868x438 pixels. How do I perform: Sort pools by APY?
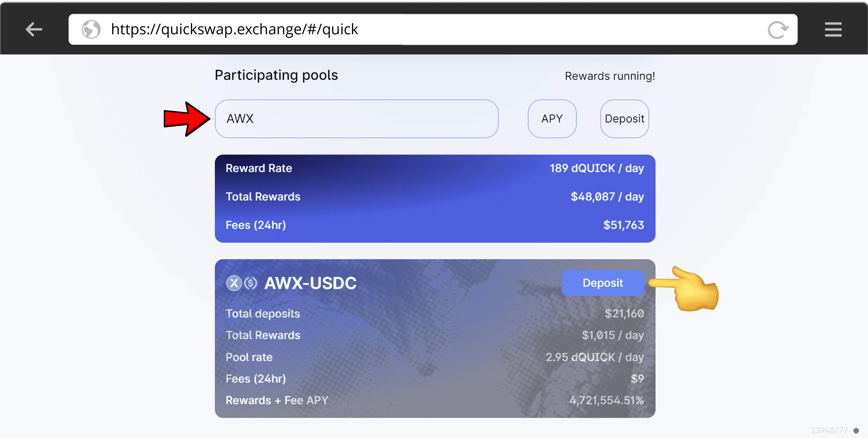tap(552, 119)
